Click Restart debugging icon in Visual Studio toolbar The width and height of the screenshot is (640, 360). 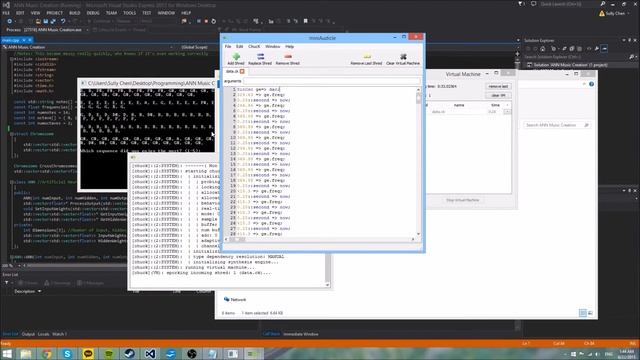tap(213, 21)
